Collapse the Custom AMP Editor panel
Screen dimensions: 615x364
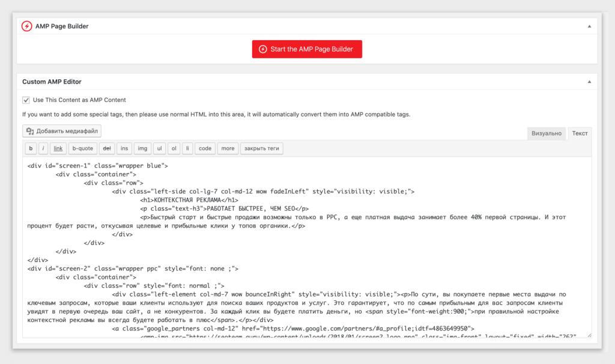[x=589, y=81]
